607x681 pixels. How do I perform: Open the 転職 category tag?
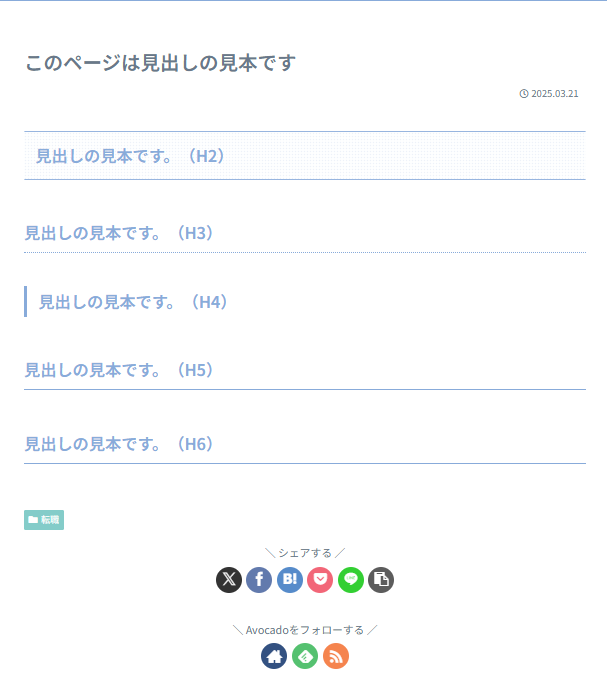click(x=44, y=520)
